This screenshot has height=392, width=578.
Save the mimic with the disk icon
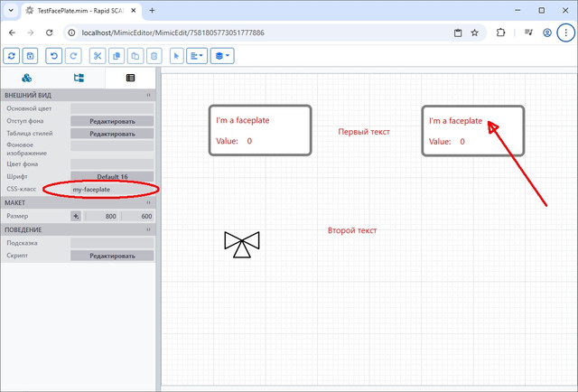tap(30, 56)
